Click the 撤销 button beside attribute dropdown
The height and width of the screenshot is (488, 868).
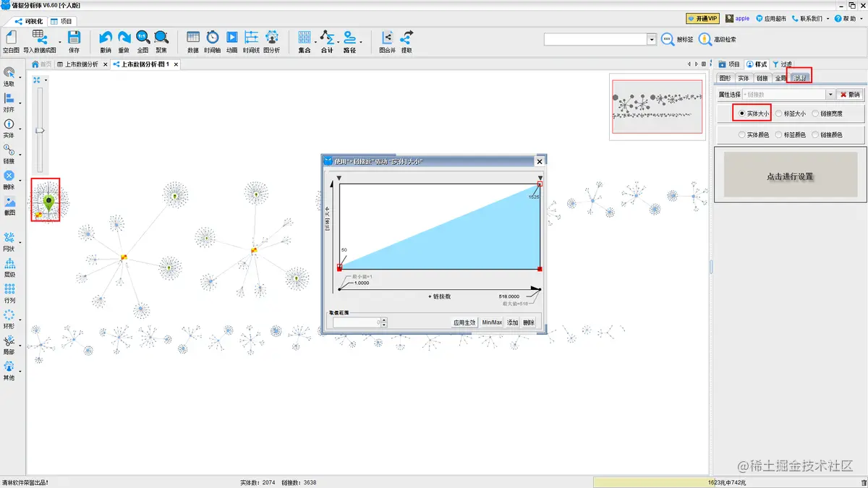click(849, 95)
